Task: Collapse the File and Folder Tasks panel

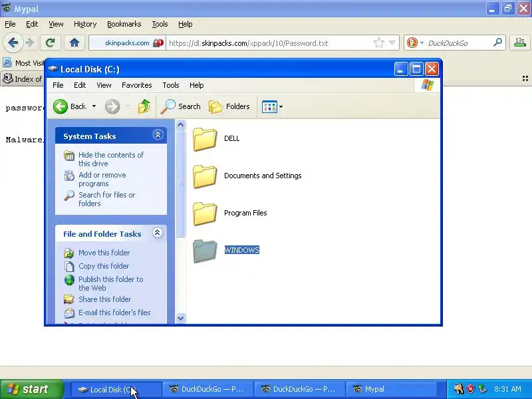Action: (x=158, y=233)
